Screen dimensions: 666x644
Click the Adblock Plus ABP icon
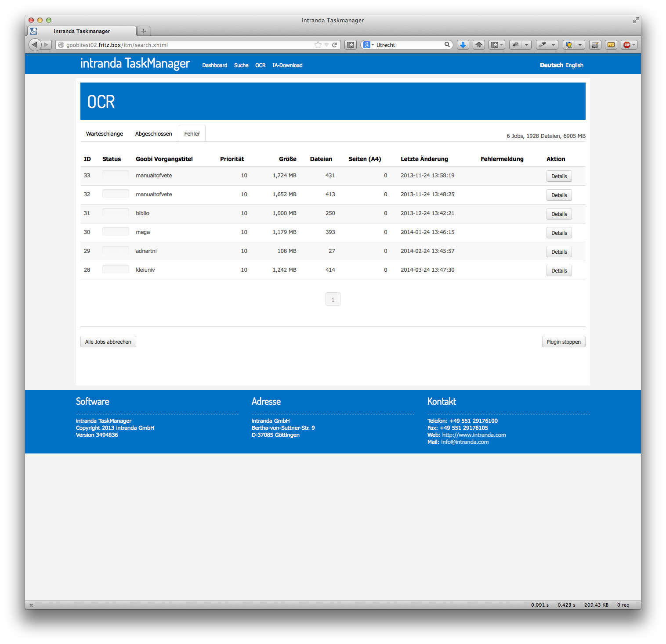pyautogui.click(x=627, y=45)
